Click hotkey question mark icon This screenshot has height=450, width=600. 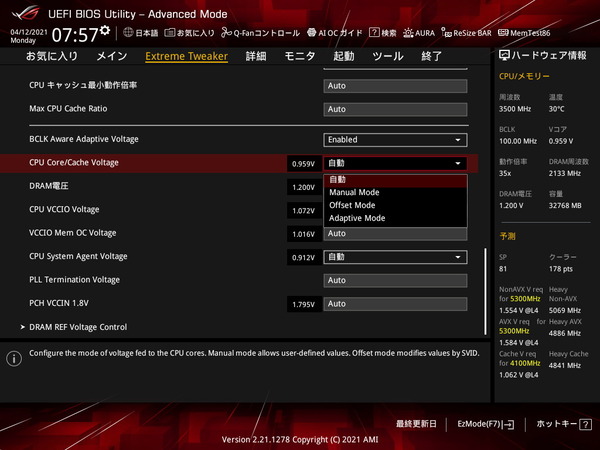(x=585, y=424)
